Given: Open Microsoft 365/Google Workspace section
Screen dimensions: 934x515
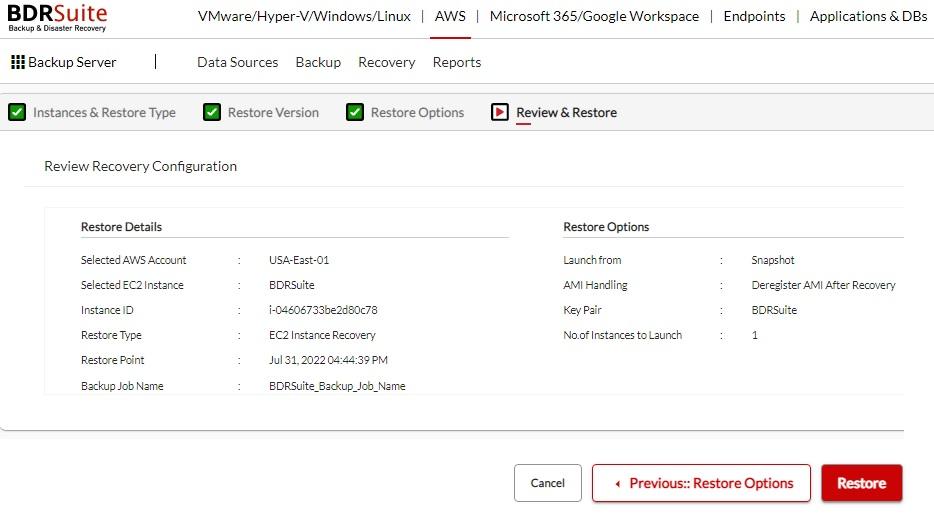Looking at the screenshot, I should point(594,16).
